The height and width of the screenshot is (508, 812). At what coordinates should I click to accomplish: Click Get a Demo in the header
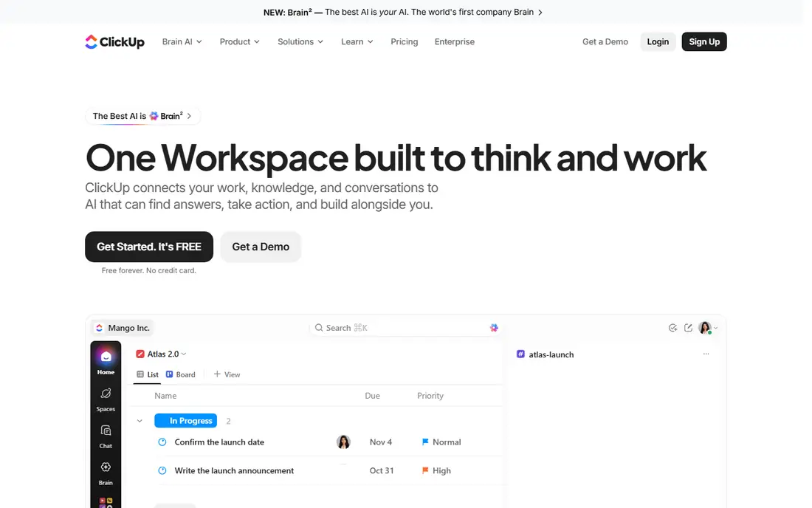[605, 42]
